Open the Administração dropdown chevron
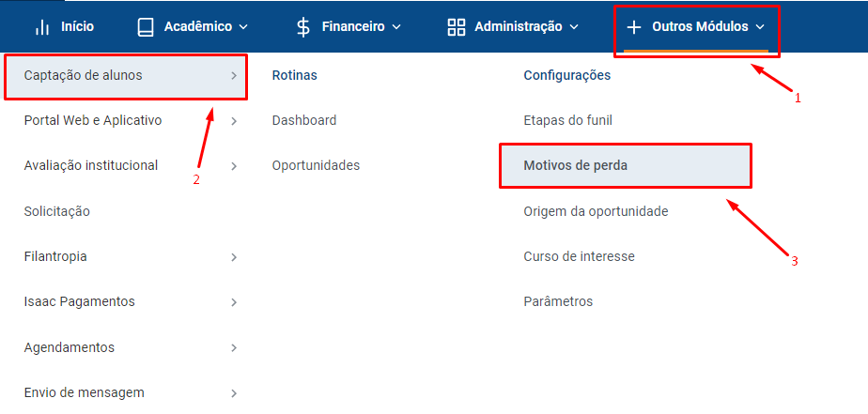868x414 pixels. (x=573, y=26)
